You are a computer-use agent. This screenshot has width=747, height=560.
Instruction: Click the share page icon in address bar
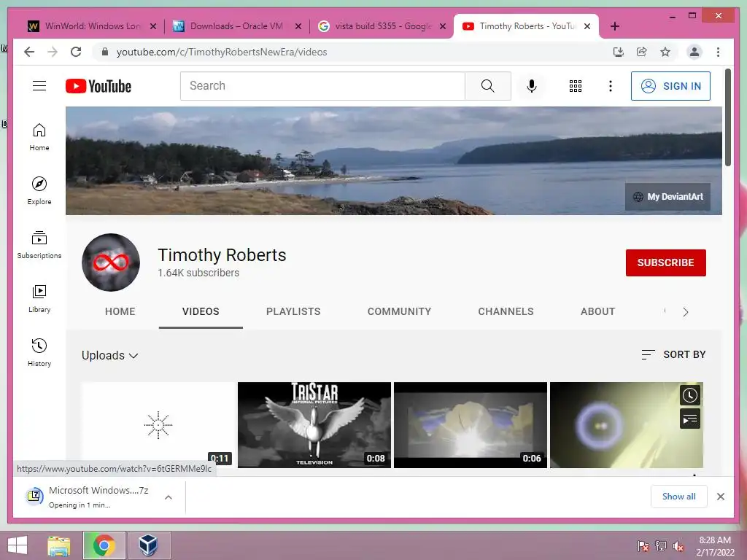(x=642, y=52)
